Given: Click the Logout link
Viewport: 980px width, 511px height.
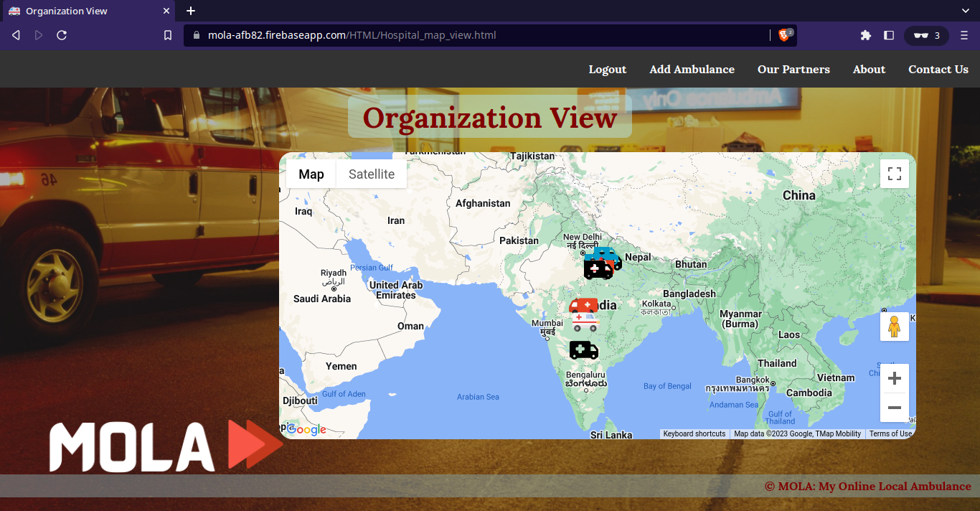Looking at the screenshot, I should (608, 70).
